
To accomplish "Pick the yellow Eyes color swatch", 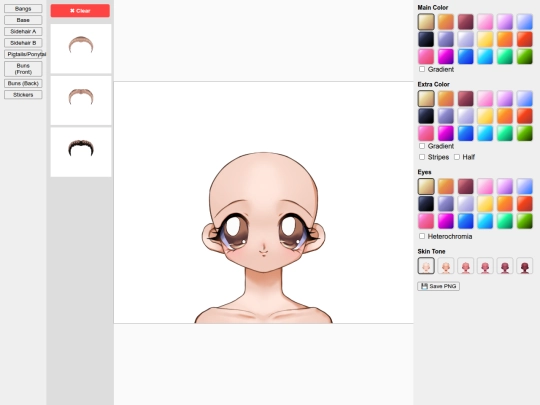I will (x=485, y=204).
